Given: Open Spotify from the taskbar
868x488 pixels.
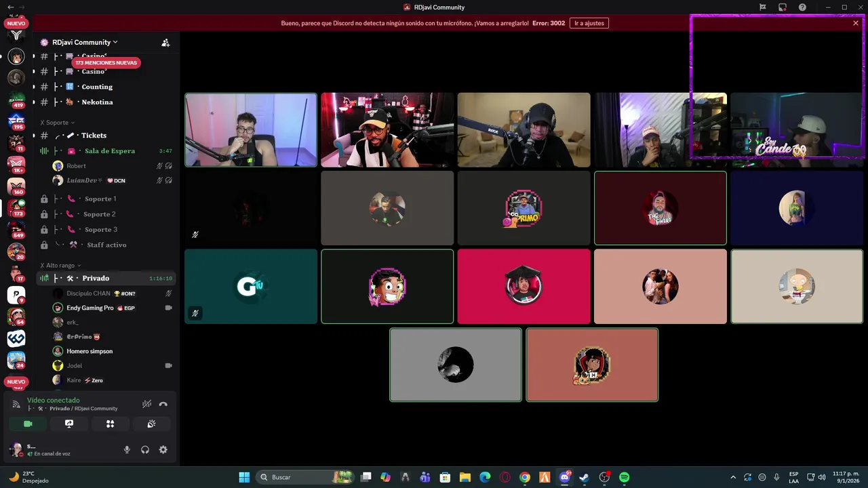Looking at the screenshot, I should tap(625, 477).
